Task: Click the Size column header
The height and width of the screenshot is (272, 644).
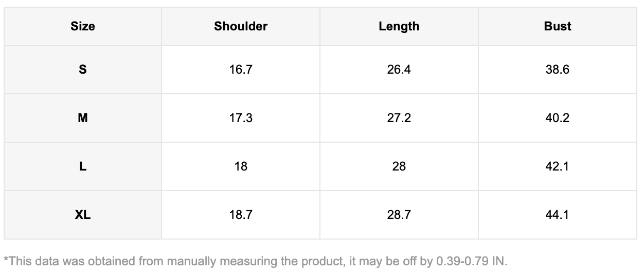Action: (83, 26)
